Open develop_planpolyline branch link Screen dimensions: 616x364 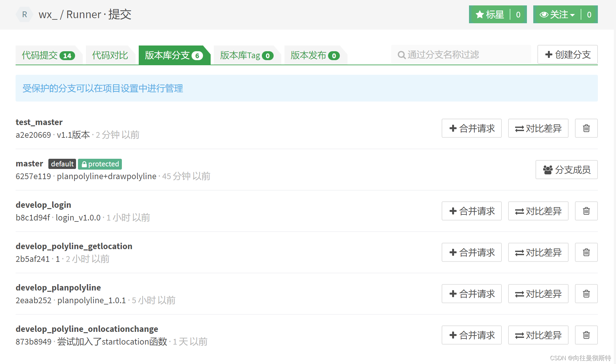(x=58, y=288)
